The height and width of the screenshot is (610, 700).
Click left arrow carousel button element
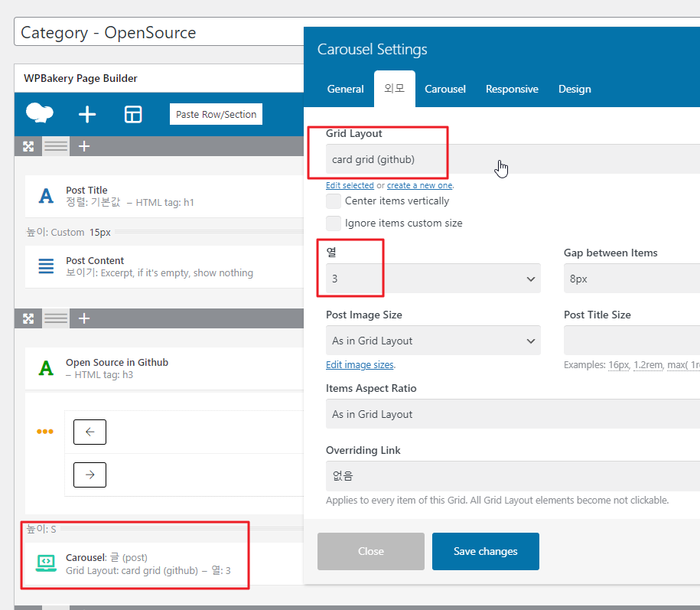(x=90, y=432)
